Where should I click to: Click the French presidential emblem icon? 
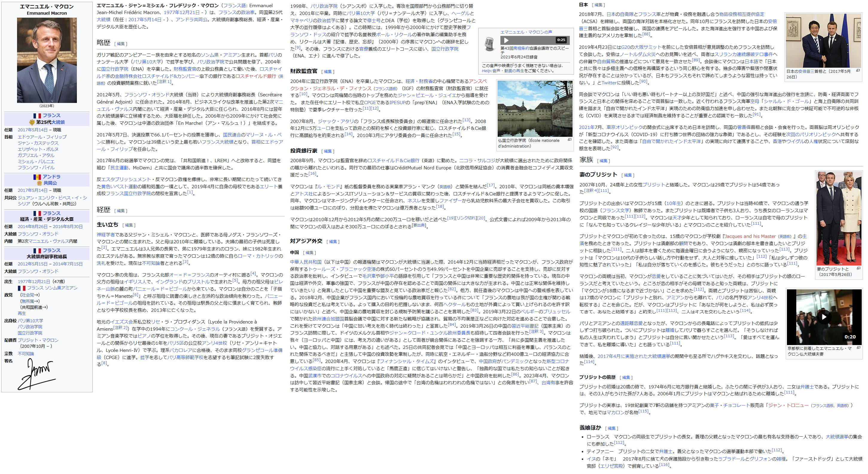click(x=32, y=122)
